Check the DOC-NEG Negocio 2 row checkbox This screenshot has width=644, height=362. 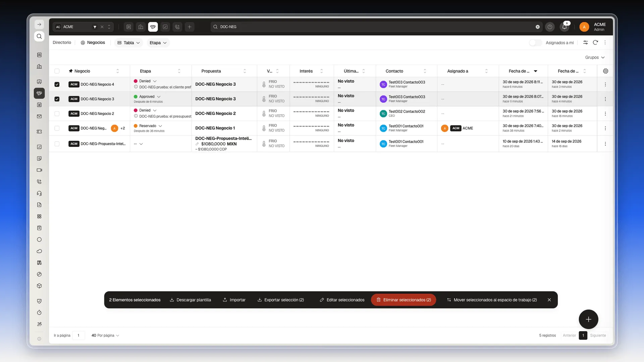click(57, 114)
